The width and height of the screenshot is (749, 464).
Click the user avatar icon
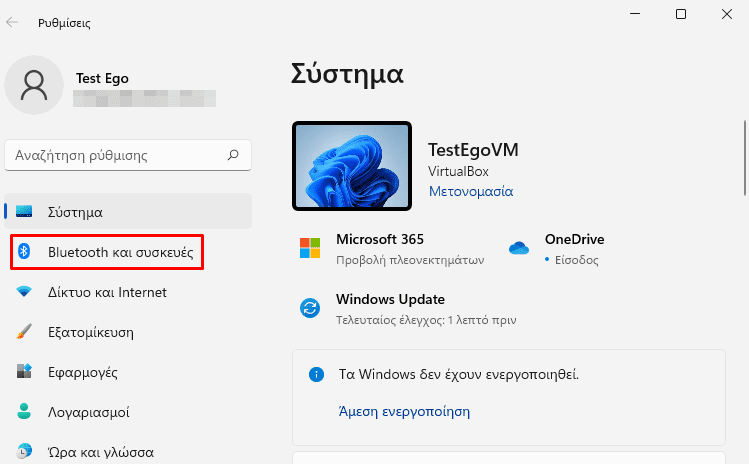[x=34, y=85]
